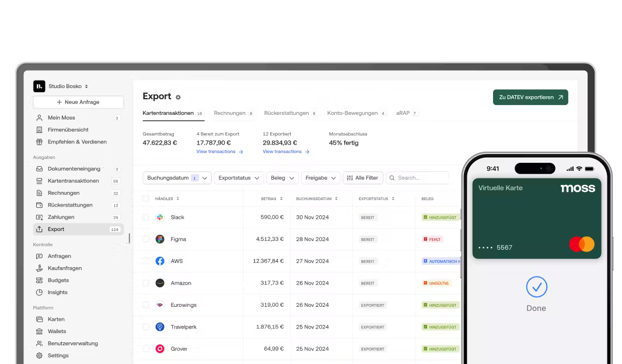
Task: Click the Amazon merchant logo
Action: pos(160,283)
